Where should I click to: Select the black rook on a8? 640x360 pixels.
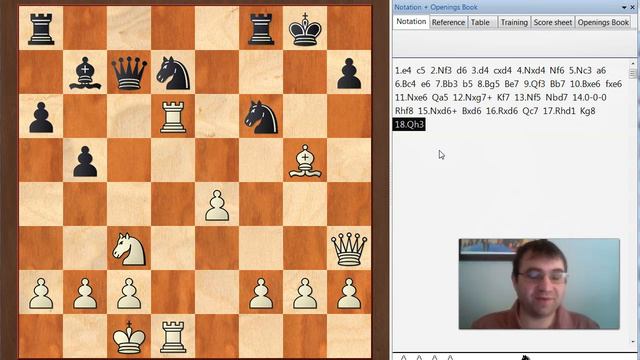point(41,29)
